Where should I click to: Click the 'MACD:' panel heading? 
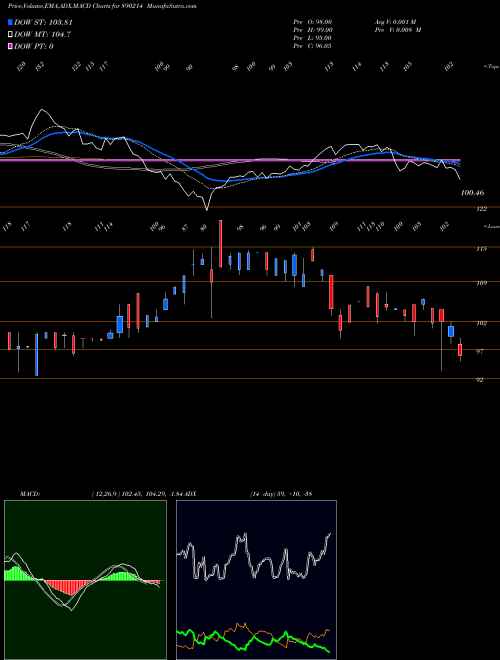point(29,494)
